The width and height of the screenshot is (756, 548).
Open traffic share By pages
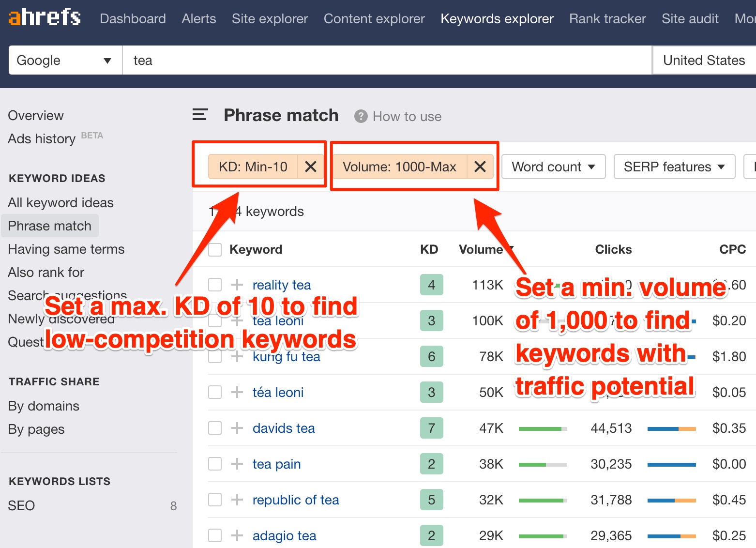[36, 429]
